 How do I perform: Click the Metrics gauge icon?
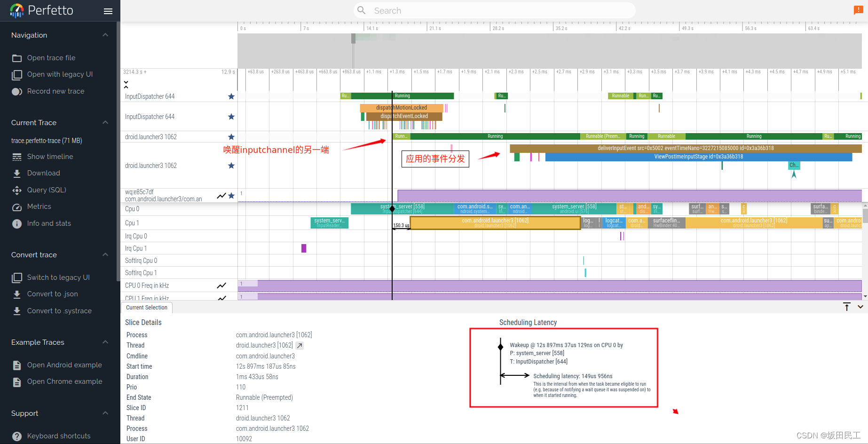click(x=17, y=206)
